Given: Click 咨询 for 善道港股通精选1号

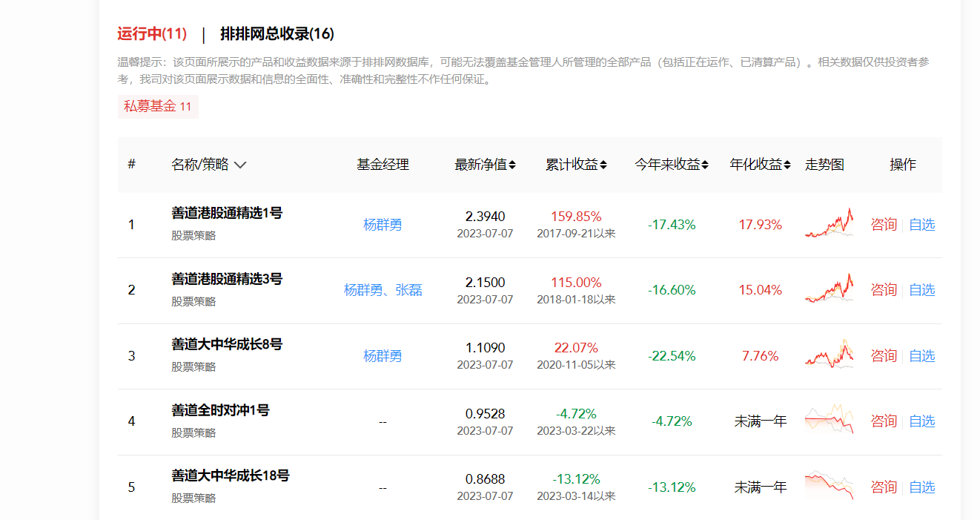Looking at the screenshot, I should pyautogui.click(x=882, y=224).
